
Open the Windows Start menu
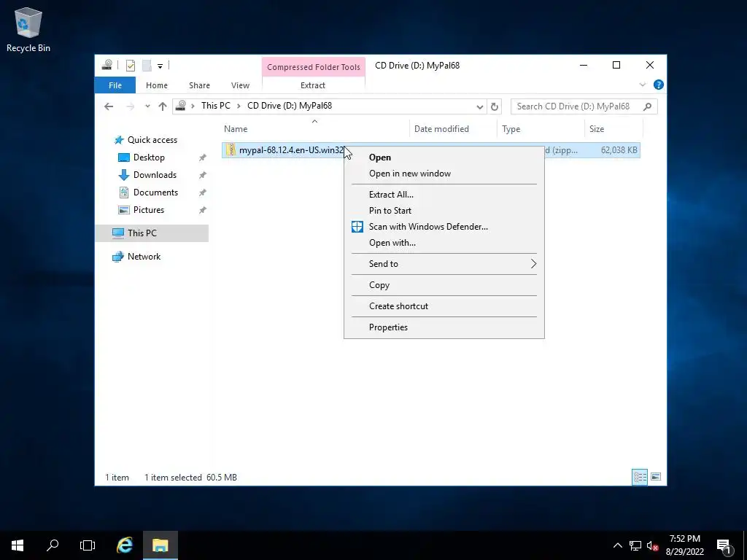click(x=18, y=545)
